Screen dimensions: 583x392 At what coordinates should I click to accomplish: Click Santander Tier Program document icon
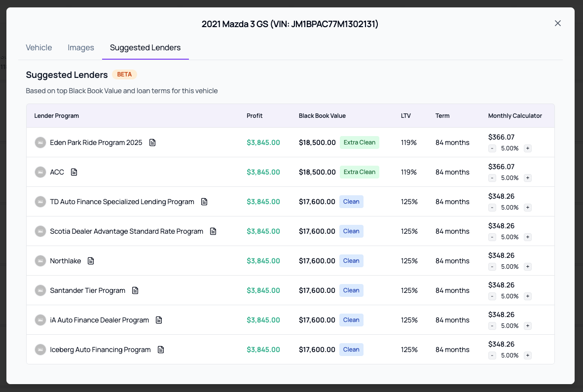point(135,290)
